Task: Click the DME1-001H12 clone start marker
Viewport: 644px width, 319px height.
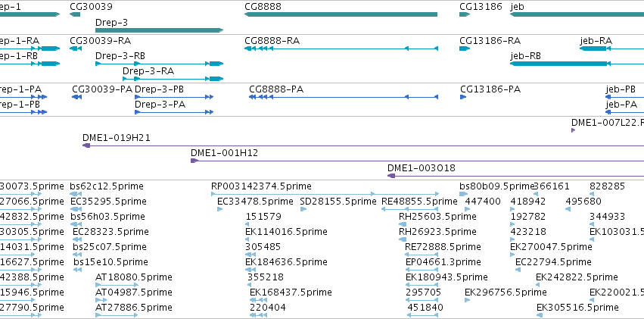Action: pyautogui.click(x=194, y=161)
